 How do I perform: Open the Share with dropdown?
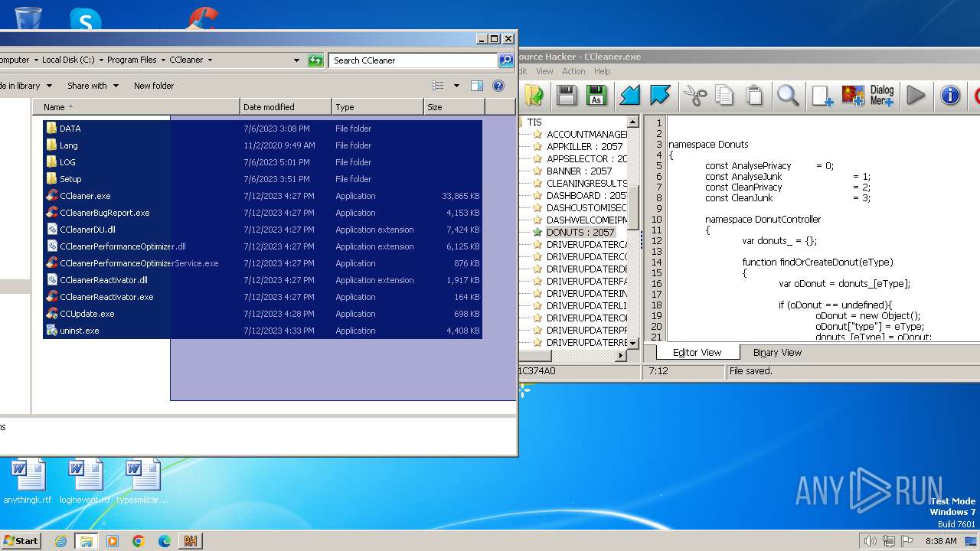point(93,86)
